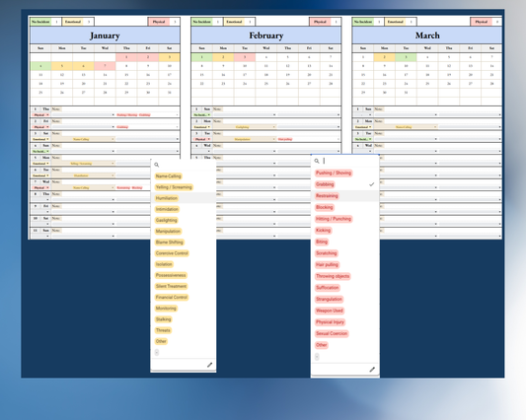The height and width of the screenshot is (420, 526).
Task: Click Note field for January 1 Thu
Action: 115,108
